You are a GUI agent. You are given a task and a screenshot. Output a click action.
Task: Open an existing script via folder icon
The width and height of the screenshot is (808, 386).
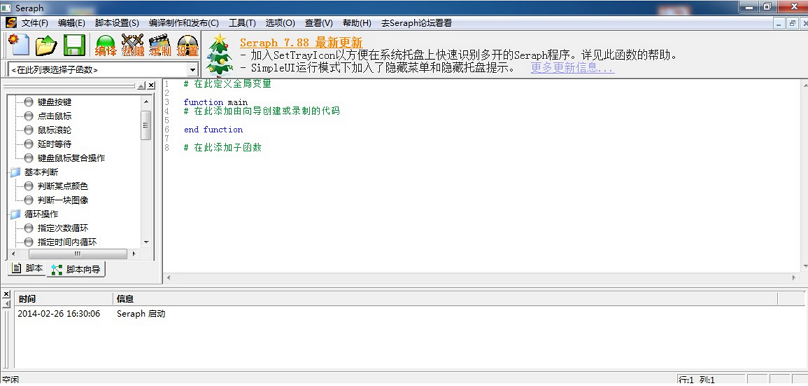click(x=46, y=45)
